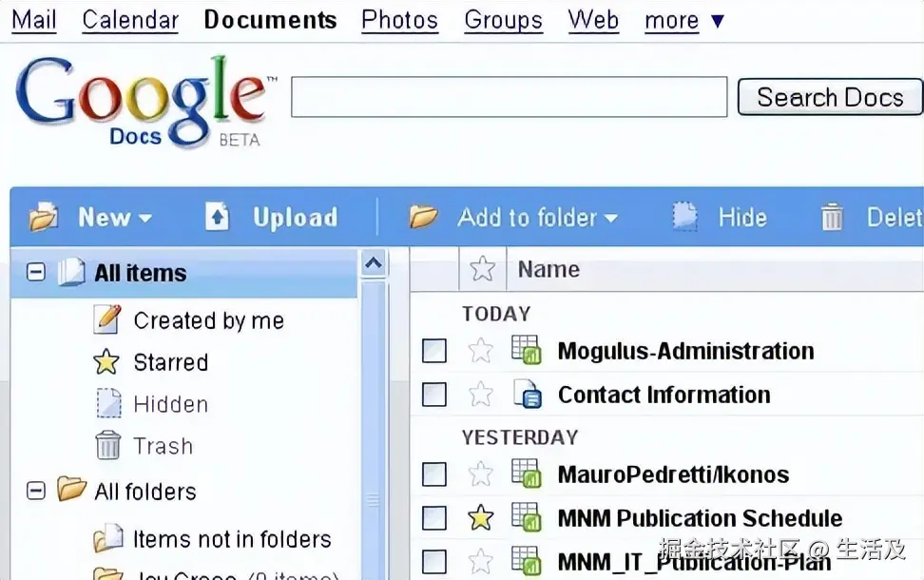Select the All folders label
This screenshot has height=580, width=924.
pos(145,492)
